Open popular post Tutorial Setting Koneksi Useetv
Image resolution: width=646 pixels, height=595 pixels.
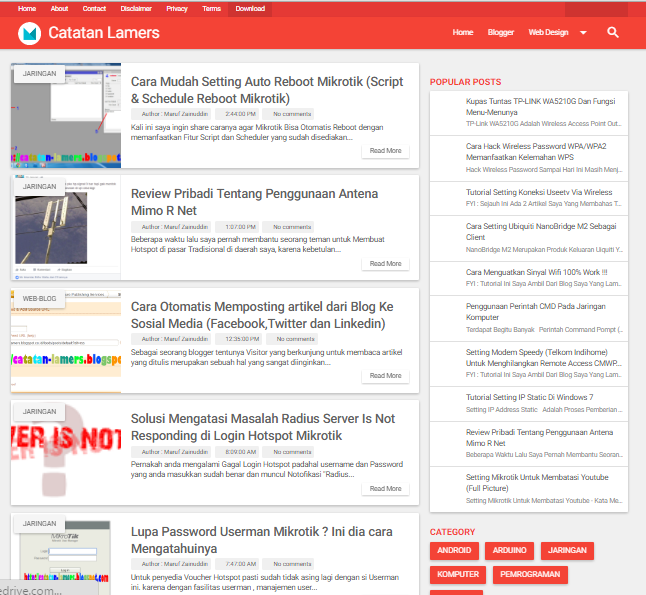539,192
